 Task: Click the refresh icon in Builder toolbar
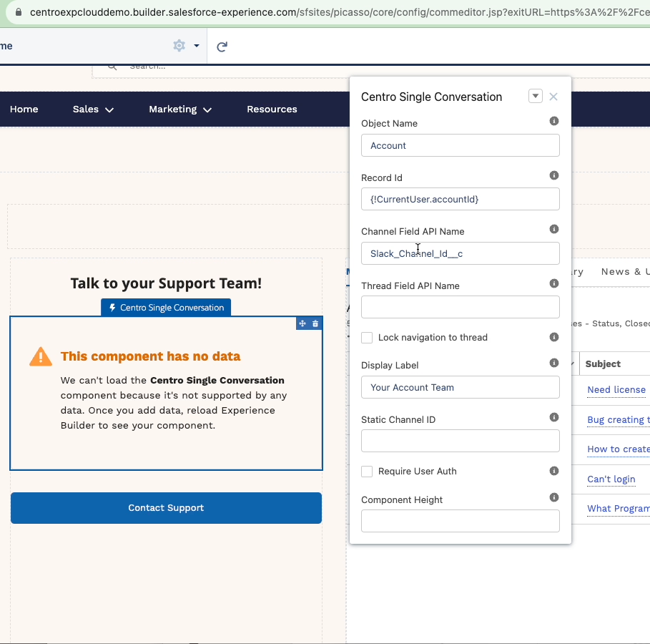222,47
